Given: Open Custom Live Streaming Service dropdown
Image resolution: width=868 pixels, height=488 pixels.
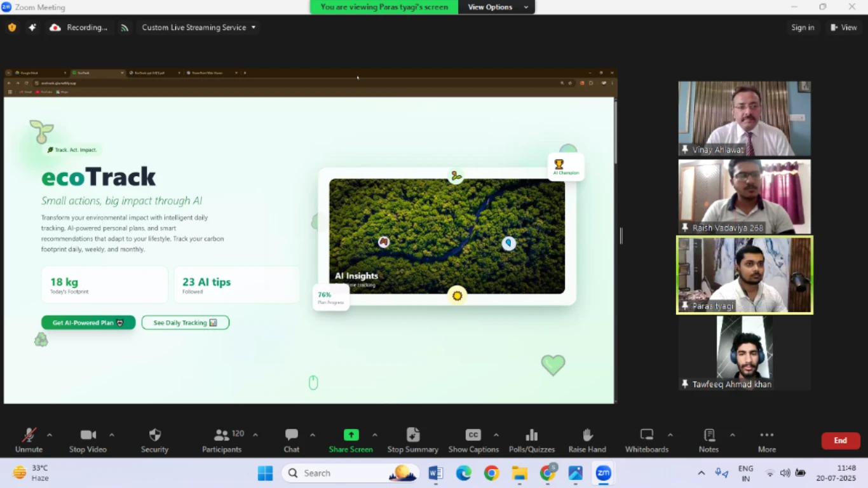Looking at the screenshot, I should (199, 27).
